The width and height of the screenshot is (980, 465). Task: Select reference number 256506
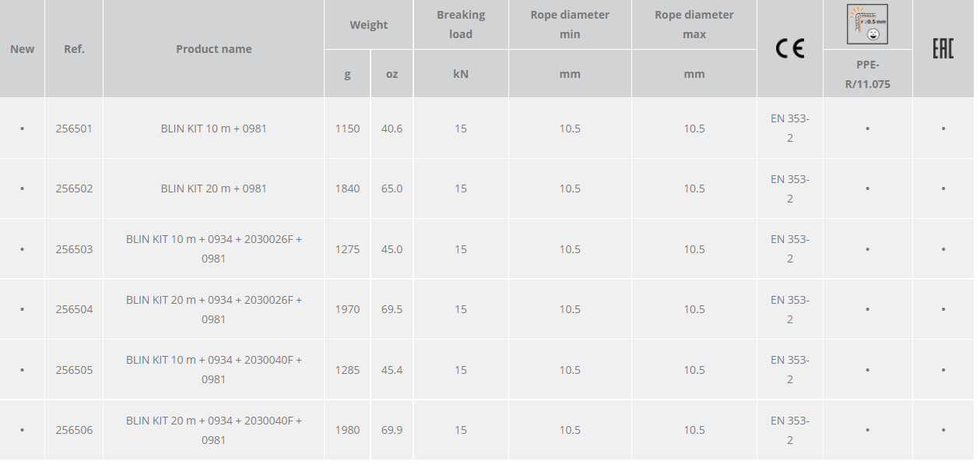(74, 430)
